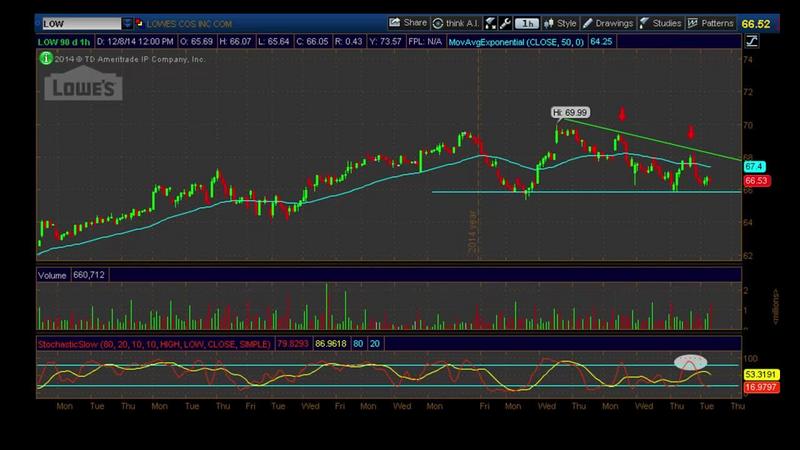Viewport: 800px width, 450px height.
Task: Click the volume value 660,712
Action: pyautogui.click(x=89, y=275)
